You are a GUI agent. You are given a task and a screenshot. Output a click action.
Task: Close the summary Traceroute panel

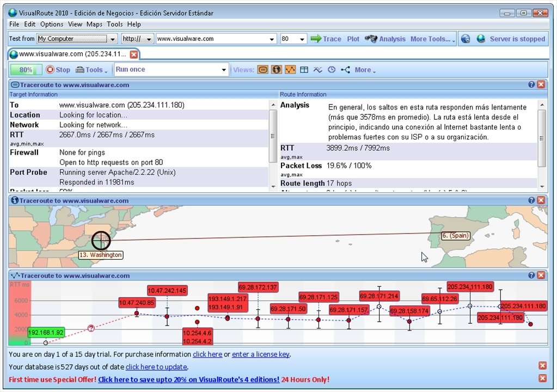pos(541,84)
